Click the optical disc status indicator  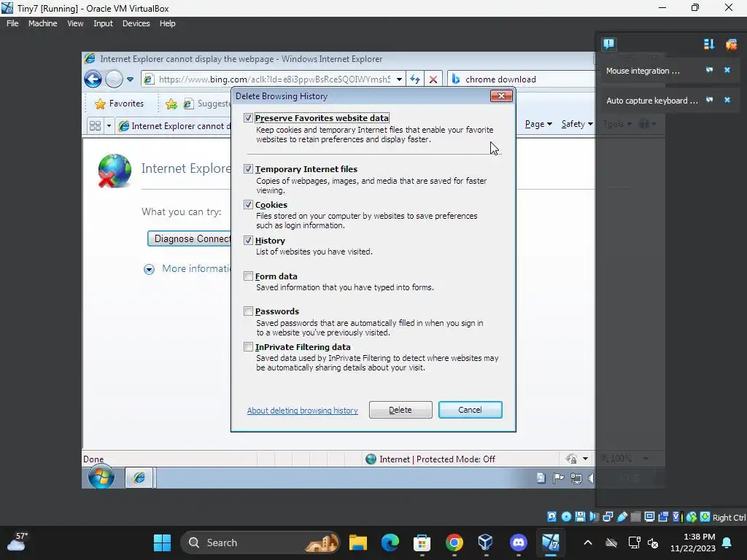point(566,517)
